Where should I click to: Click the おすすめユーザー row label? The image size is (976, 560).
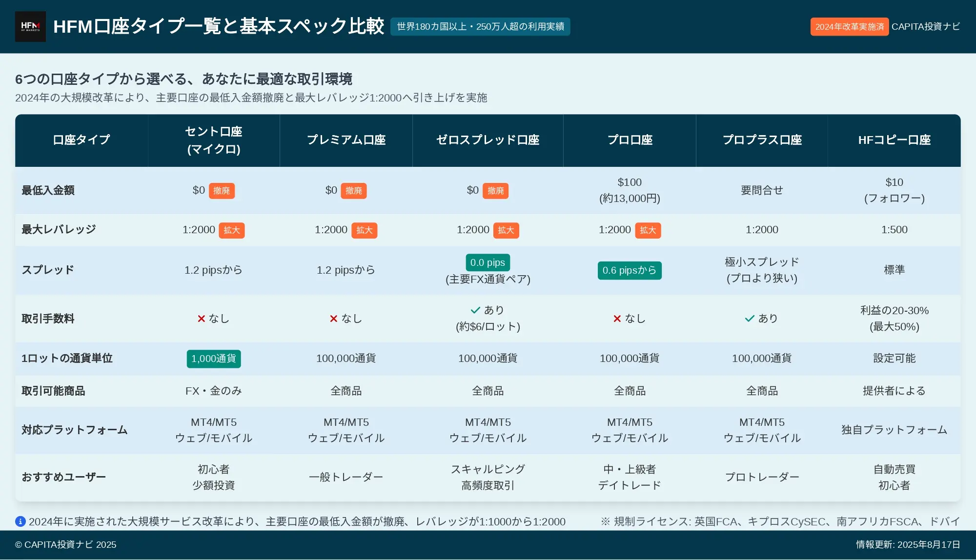coord(64,477)
